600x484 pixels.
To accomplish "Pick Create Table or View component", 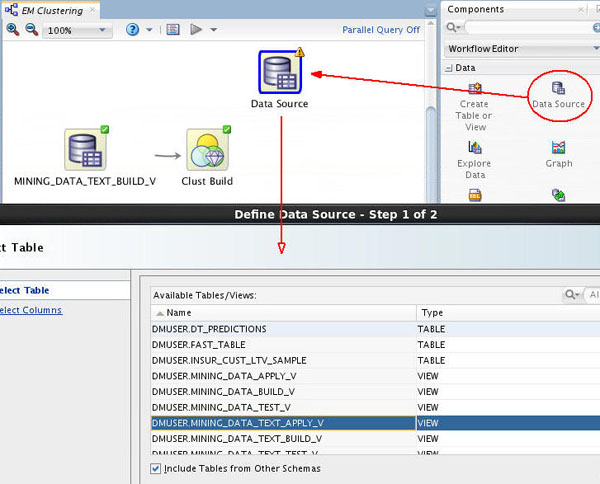I will 474,100.
